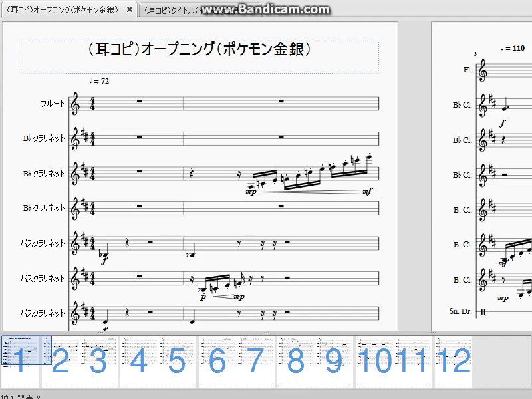Jump to page 10 in the navigator
The image size is (532, 399).
[375, 361]
